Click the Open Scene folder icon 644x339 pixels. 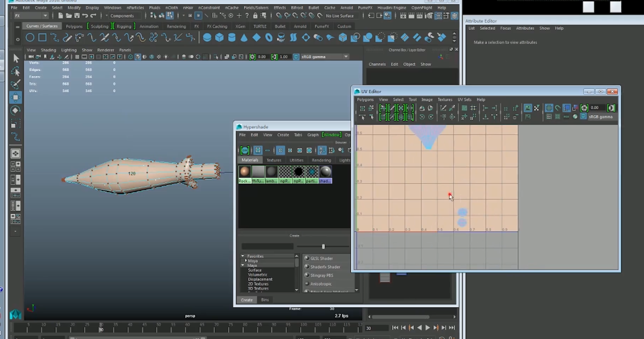coord(69,16)
